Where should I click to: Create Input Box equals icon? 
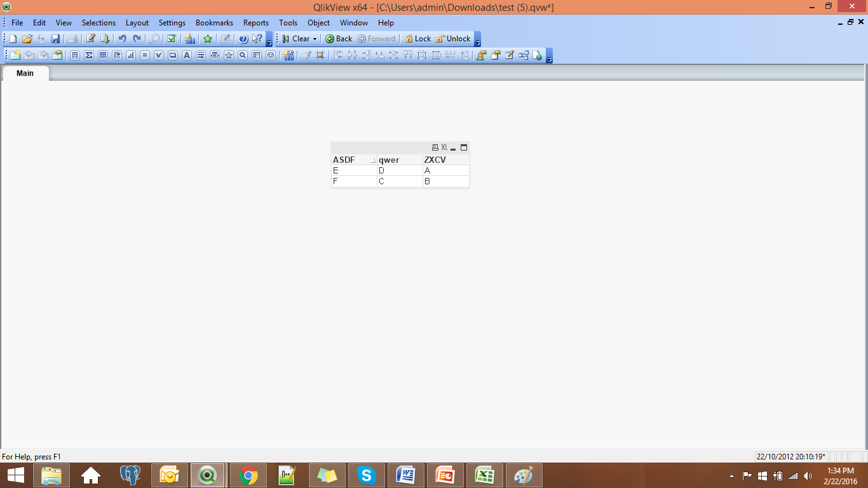(145, 55)
